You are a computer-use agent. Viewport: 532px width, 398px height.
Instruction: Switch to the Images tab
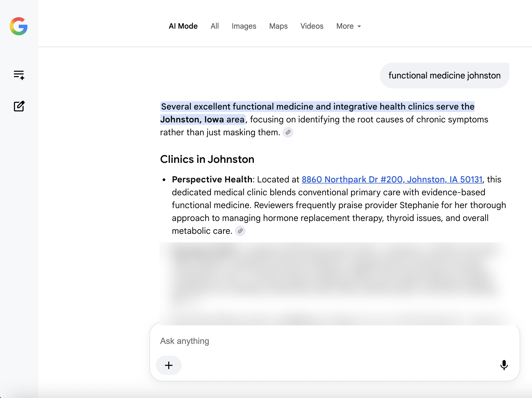pyautogui.click(x=244, y=26)
